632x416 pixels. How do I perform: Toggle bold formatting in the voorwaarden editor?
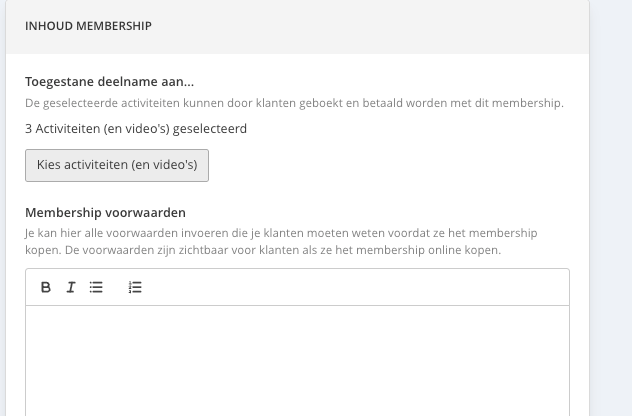click(x=46, y=287)
